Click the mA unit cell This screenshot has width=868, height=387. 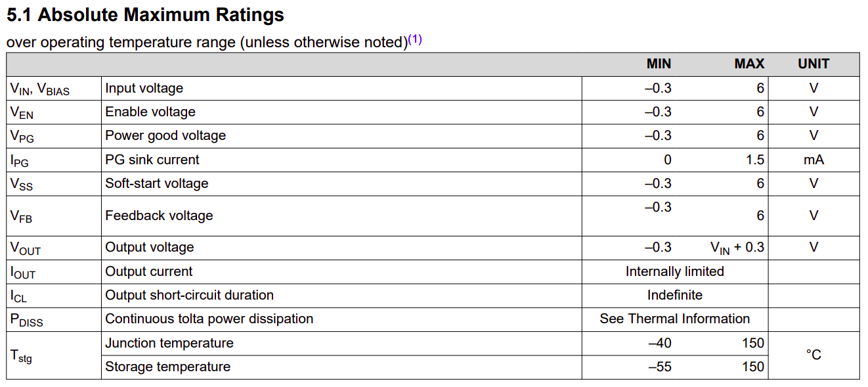pos(814,160)
